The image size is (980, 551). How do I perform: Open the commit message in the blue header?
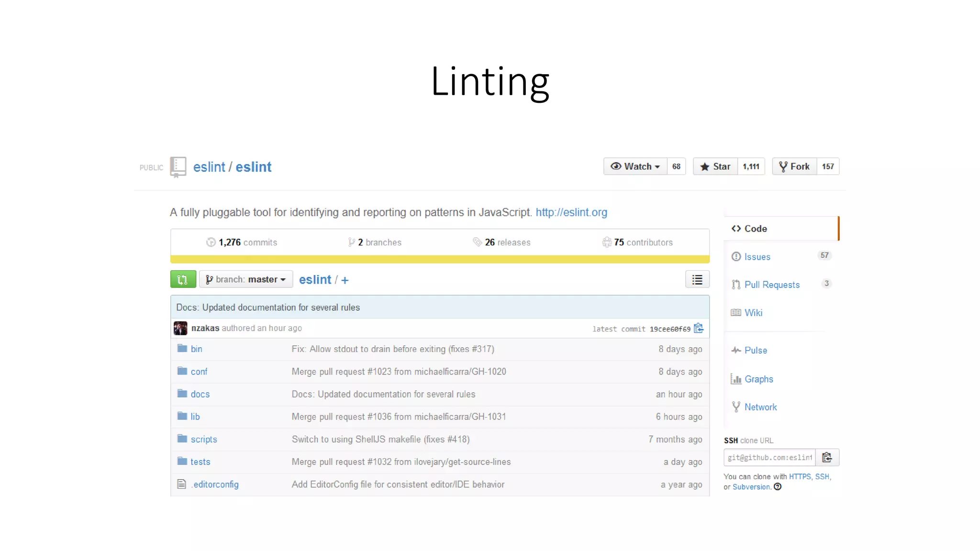pyautogui.click(x=268, y=308)
